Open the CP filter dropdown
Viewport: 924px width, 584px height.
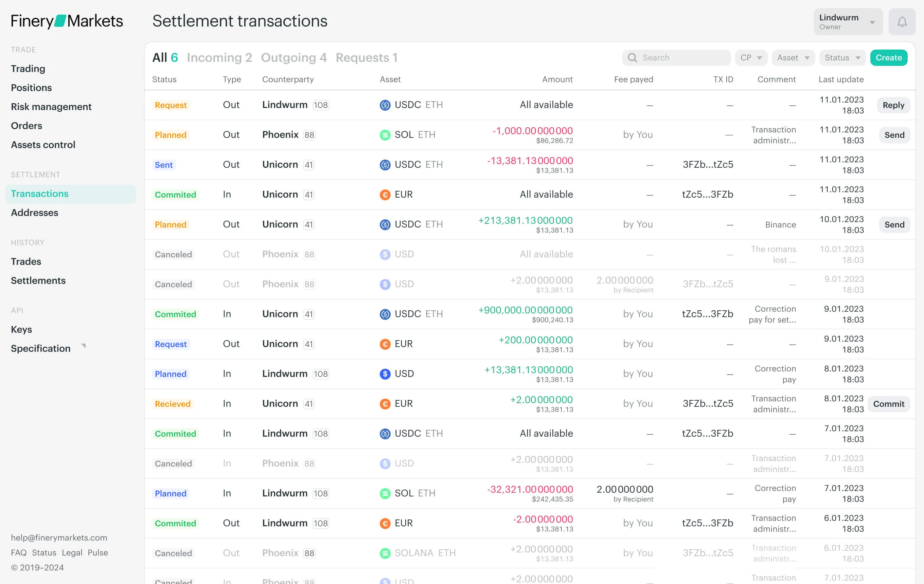pyautogui.click(x=751, y=57)
